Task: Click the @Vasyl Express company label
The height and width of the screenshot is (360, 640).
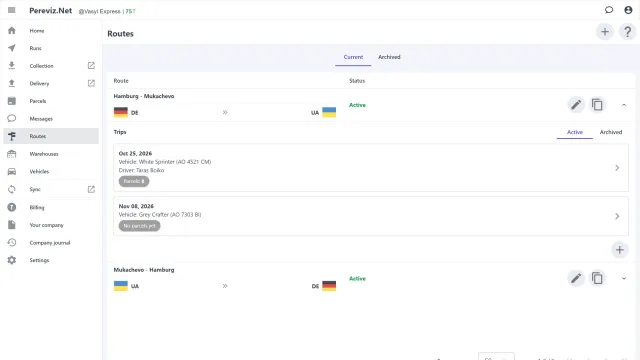Action: pyautogui.click(x=100, y=11)
